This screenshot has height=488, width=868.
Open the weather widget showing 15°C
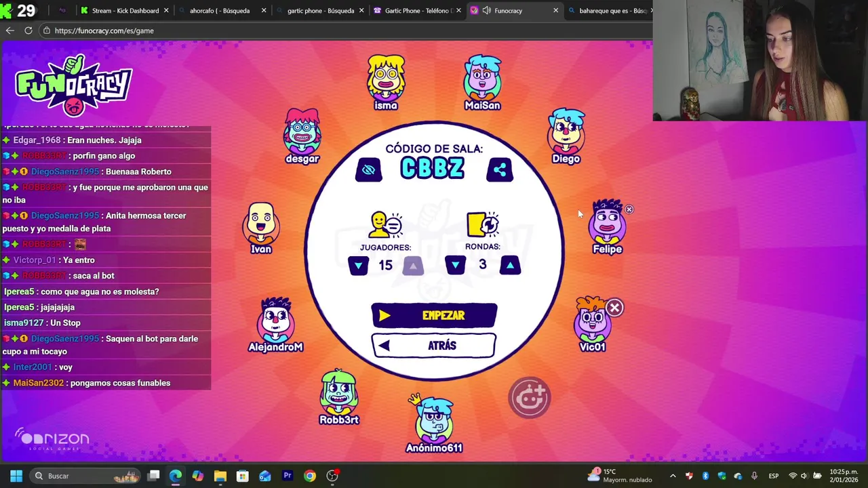[620, 476]
